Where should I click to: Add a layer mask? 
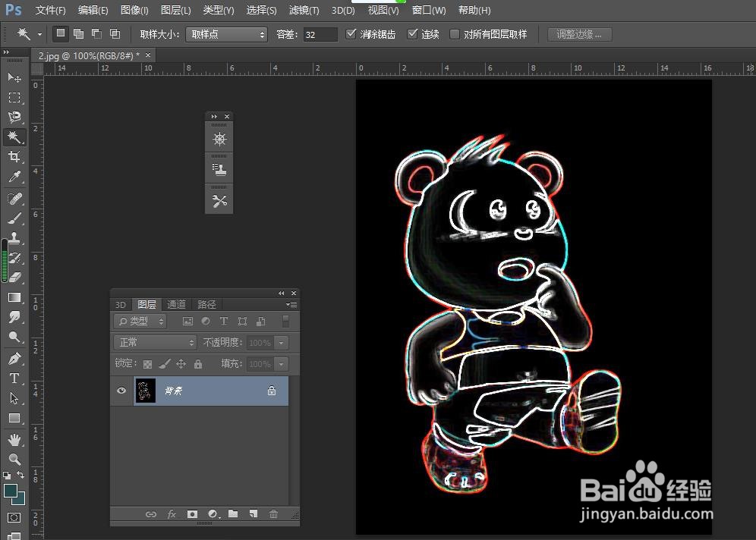click(192, 514)
